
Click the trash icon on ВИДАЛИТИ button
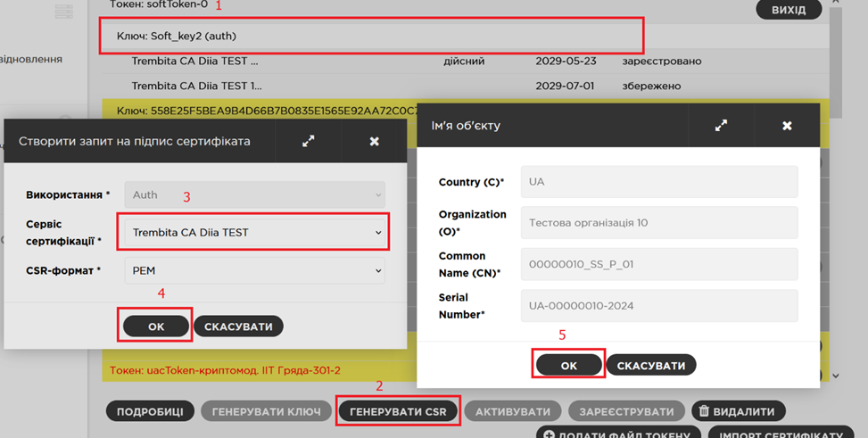coord(704,411)
